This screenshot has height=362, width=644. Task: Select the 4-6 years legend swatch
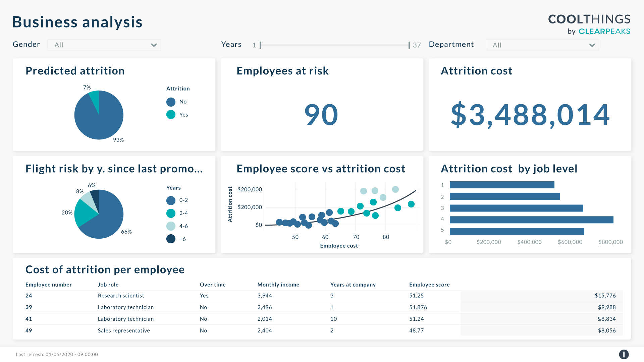171,226
